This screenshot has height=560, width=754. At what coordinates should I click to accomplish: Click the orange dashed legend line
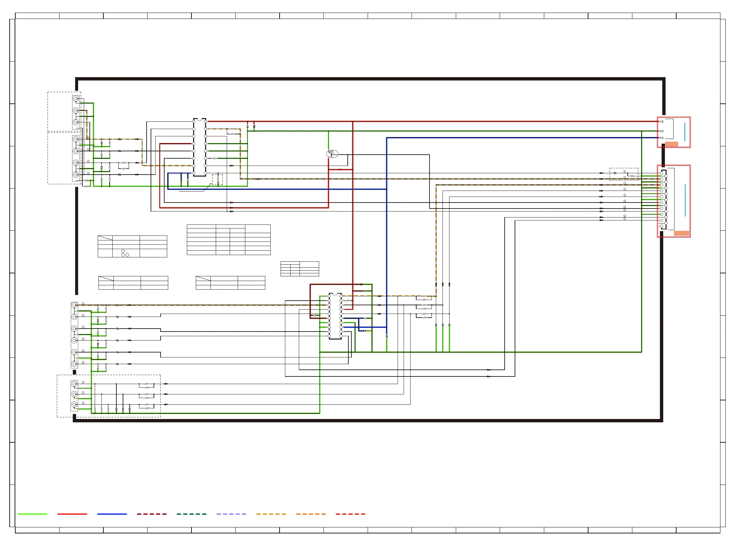point(311,514)
